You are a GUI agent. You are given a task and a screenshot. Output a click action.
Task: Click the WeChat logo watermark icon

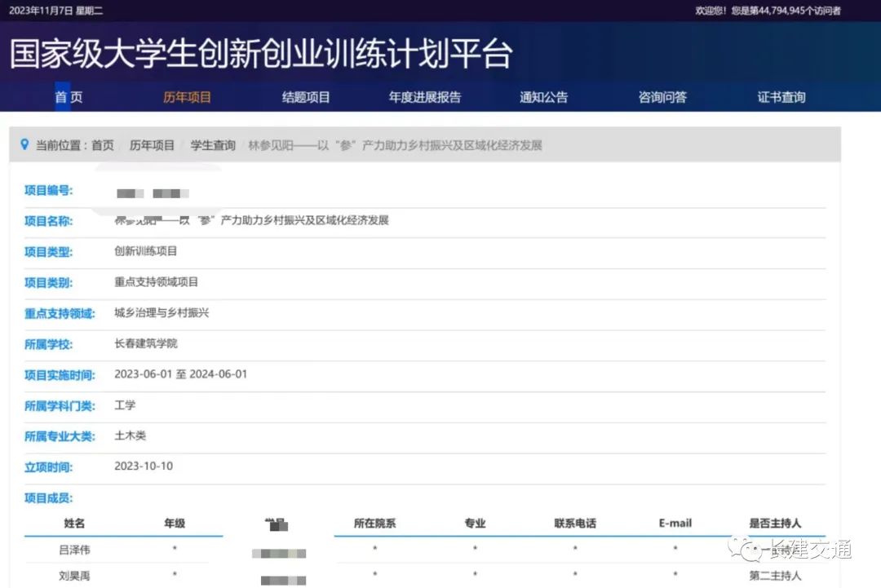[746, 550]
